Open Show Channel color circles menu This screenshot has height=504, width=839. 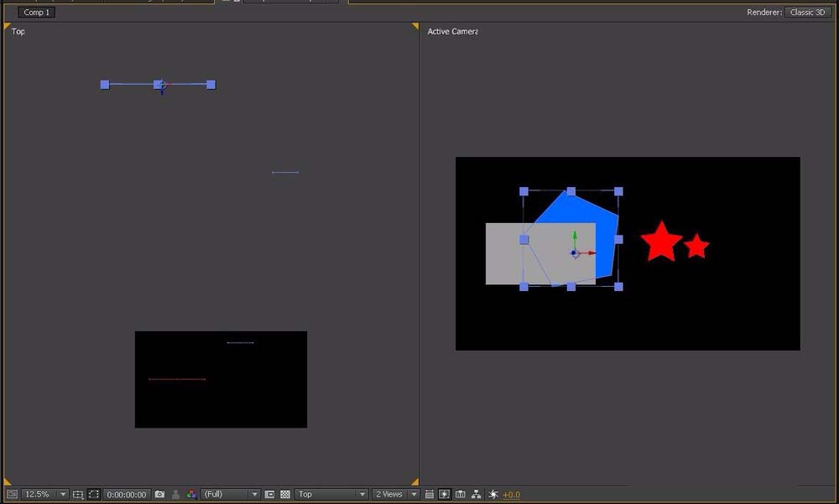click(191, 495)
